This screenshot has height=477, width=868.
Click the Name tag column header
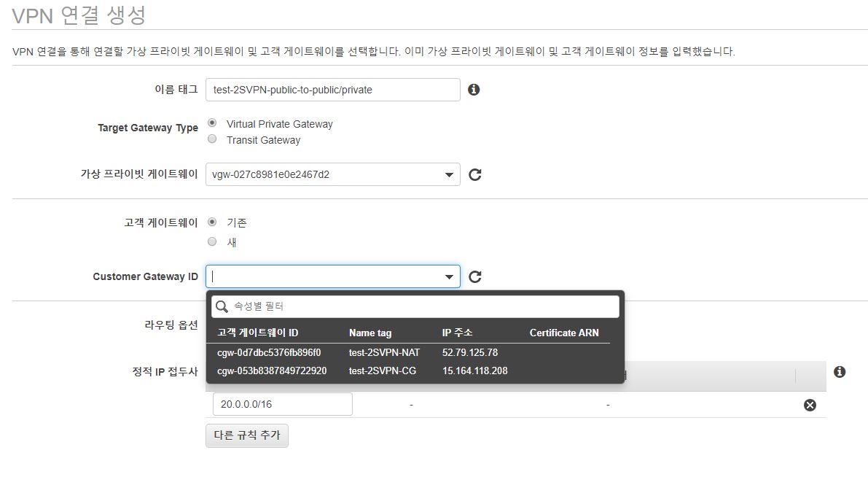click(370, 333)
